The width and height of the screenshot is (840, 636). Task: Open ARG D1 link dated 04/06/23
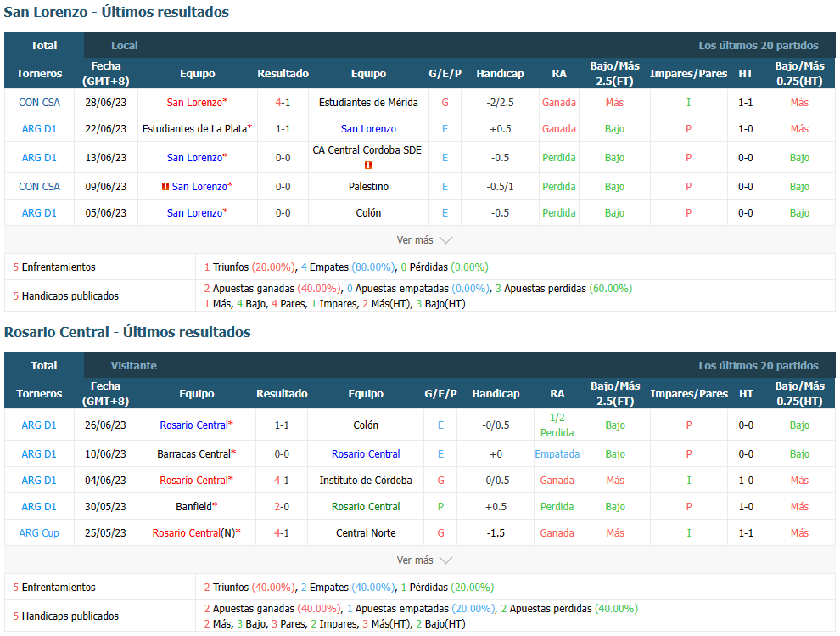coord(39,481)
